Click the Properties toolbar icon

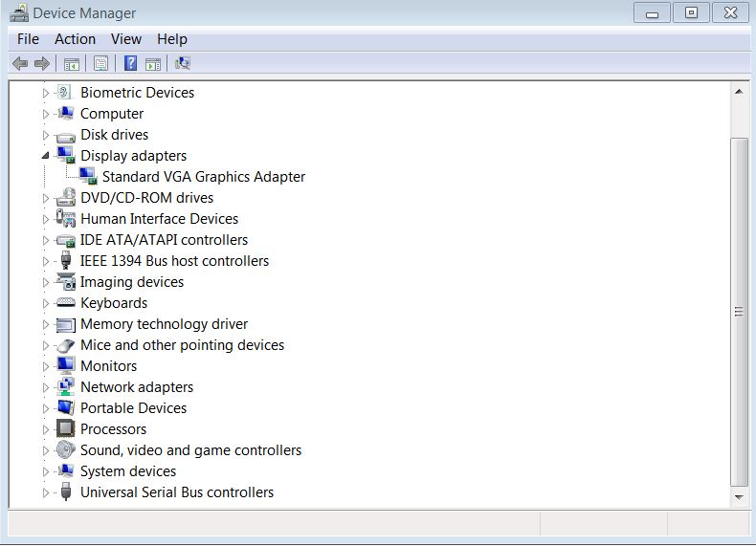coord(100,64)
